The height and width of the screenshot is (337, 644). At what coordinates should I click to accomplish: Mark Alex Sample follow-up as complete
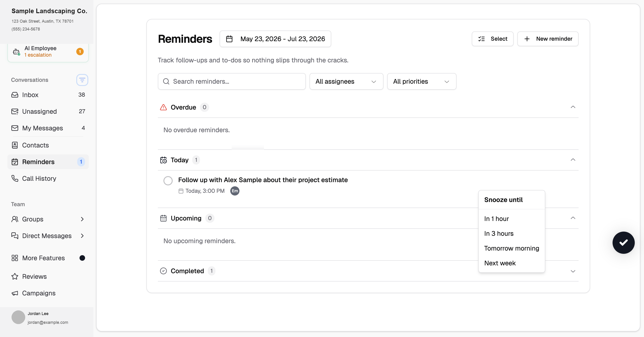point(168,181)
